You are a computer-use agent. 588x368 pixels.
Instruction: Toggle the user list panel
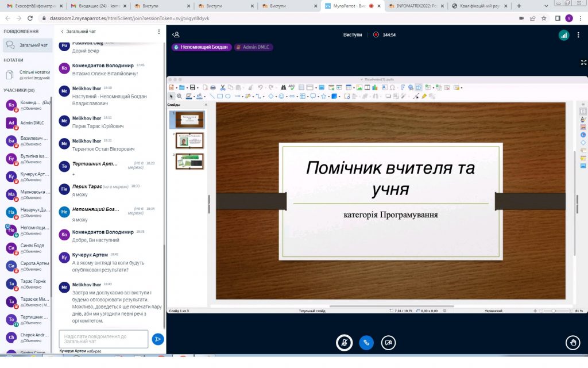(176, 35)
